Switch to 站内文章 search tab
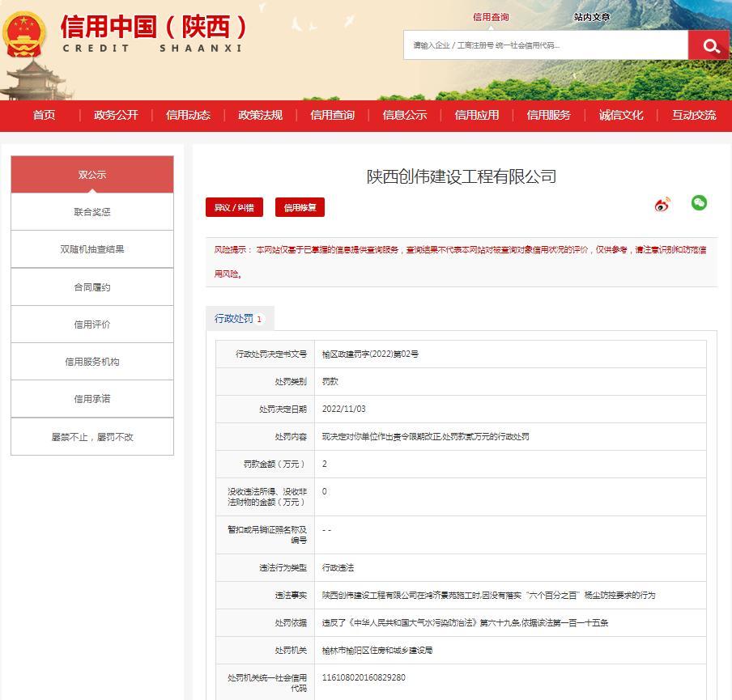This screenshot has height=700, width=732. click(591, 17)
